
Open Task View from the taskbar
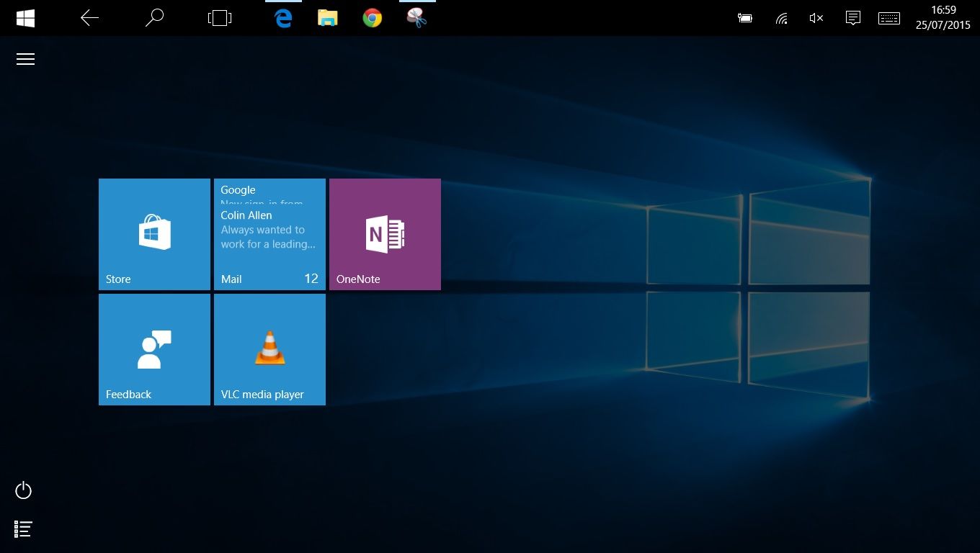tap(220, 18)
